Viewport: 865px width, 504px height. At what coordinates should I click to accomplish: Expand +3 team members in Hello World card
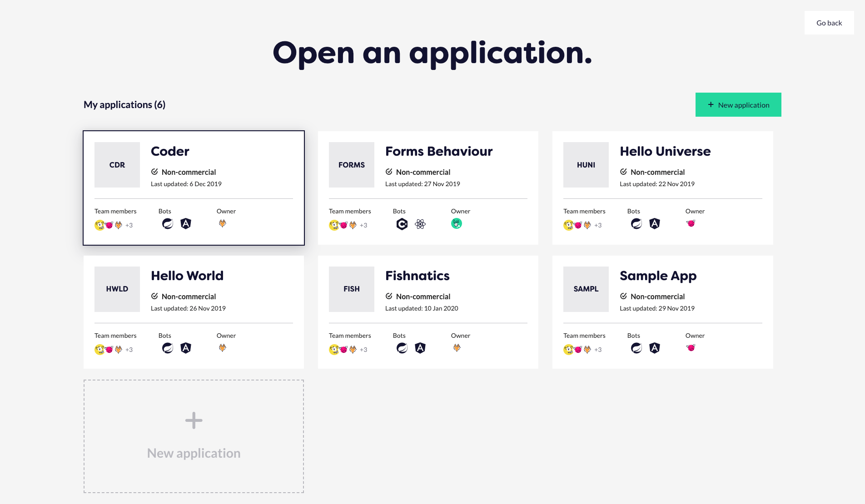click(x=129, y=350)
